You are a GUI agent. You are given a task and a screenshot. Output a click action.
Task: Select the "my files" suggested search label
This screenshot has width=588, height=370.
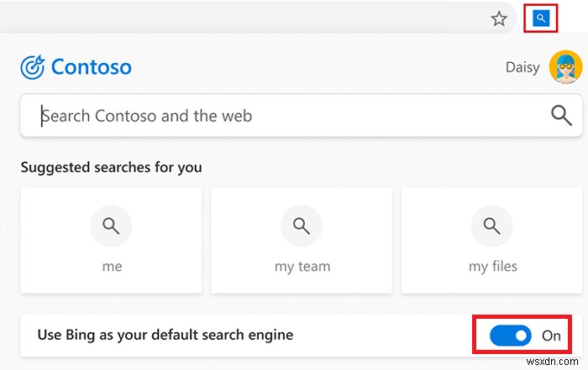(492, 267)
